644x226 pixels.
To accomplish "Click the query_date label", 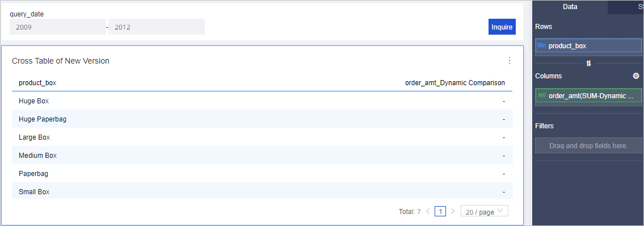I will tap(27, 14).
